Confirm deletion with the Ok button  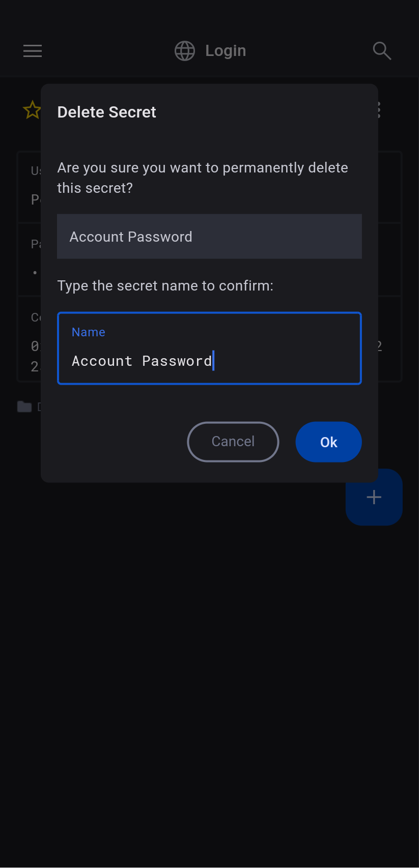click(x=328, y=442)
